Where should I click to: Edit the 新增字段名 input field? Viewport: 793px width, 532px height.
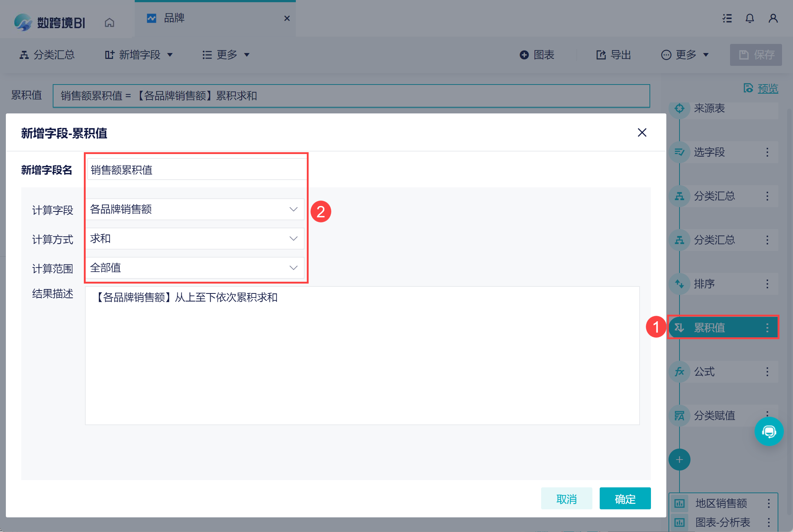196,170
